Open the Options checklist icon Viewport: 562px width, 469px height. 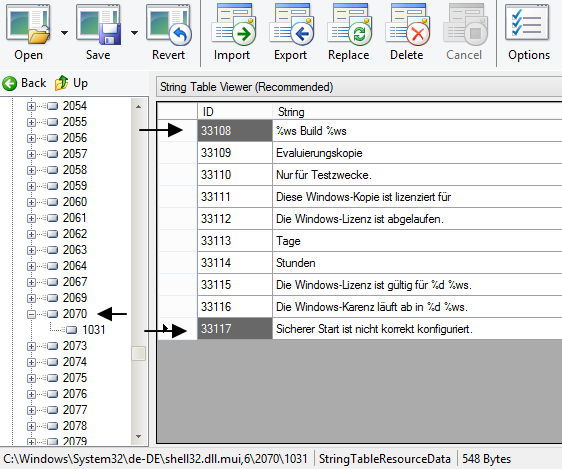527,23
